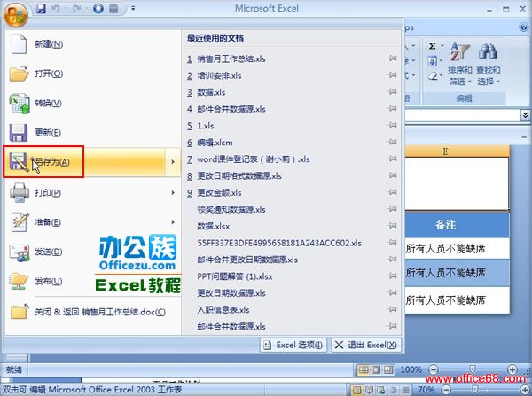The height and width of the screenshot is (396, 532).
Task: Choose 新建(N) to create a workbook
Action: 92,44
